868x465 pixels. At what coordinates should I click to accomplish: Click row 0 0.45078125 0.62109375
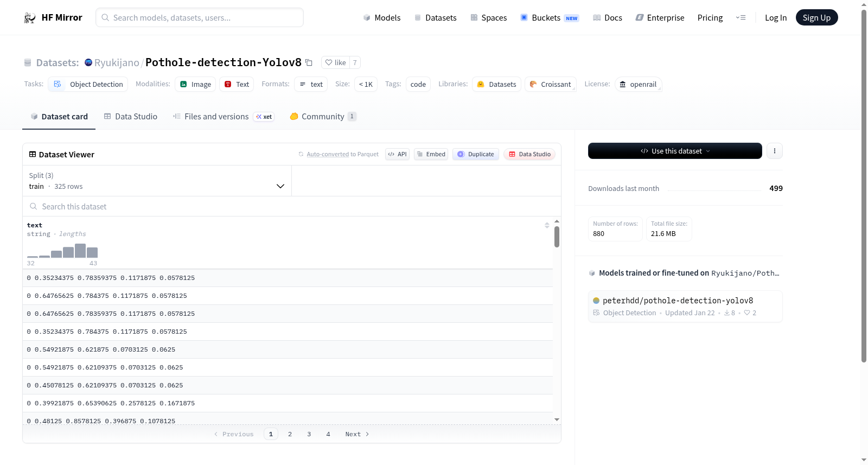288,385
